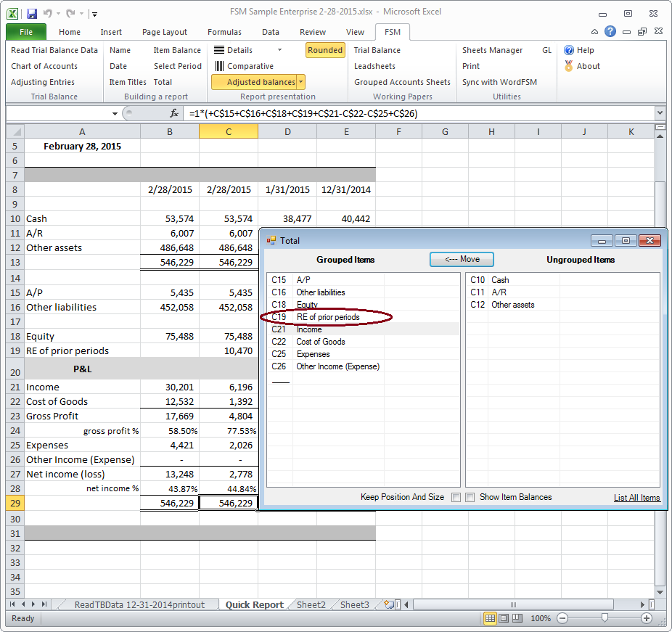Click the About medal icon
The height and width of the screenshot is (632, 672).
(x=569, y=65)
